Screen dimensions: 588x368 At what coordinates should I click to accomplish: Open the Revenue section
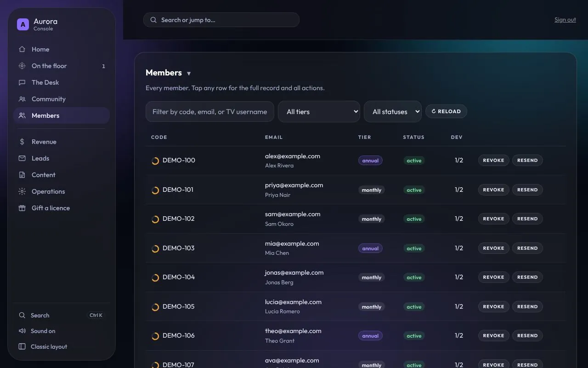[62, 142]
